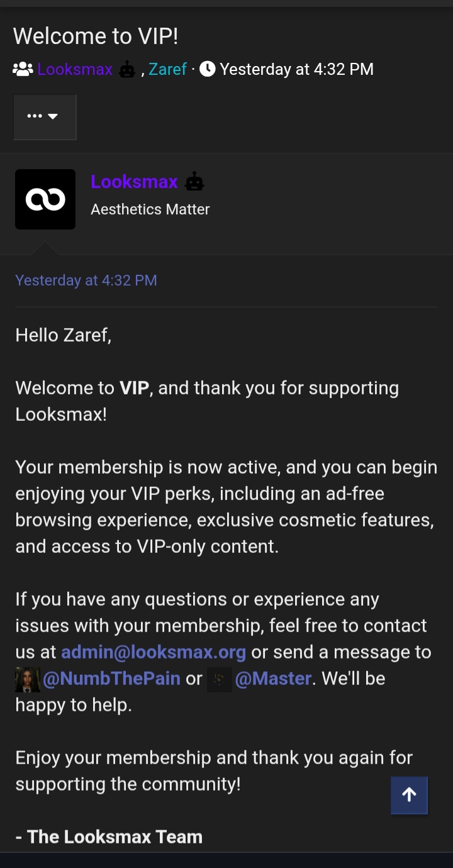
Task: Click The Looksmax Team signature text
Action: 109,837
